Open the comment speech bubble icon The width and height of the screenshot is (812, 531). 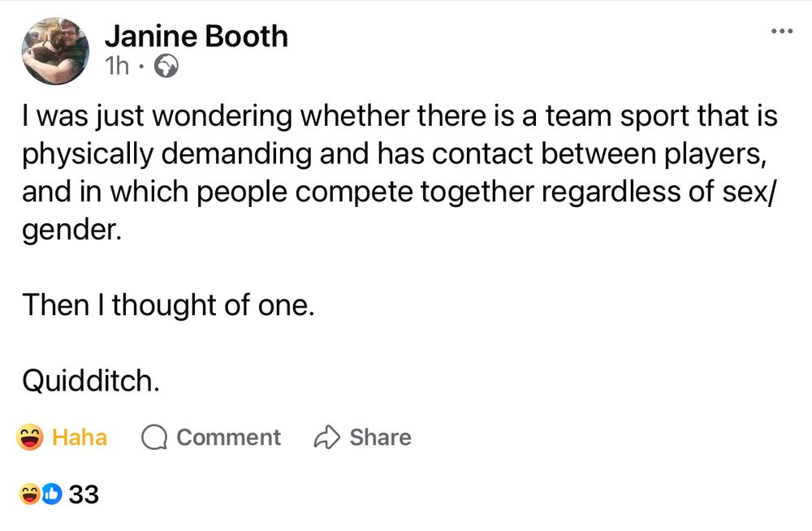(x=154, y=437)
